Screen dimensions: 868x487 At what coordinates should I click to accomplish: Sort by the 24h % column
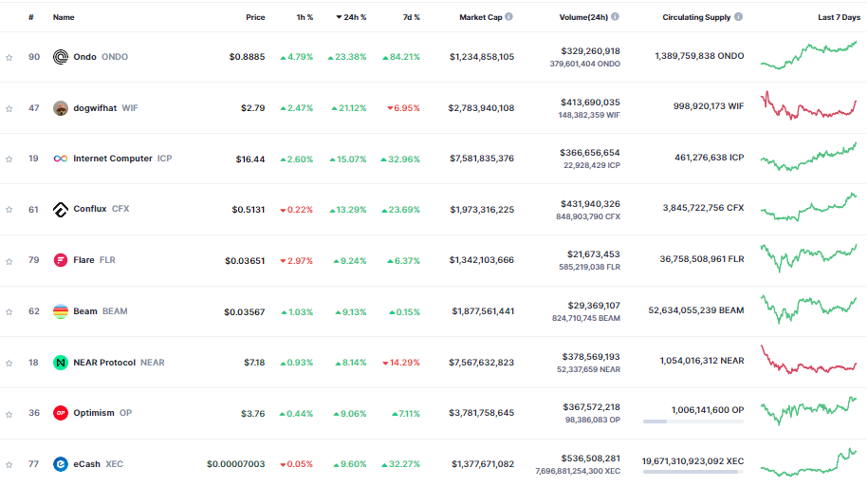tap(353, 17)
